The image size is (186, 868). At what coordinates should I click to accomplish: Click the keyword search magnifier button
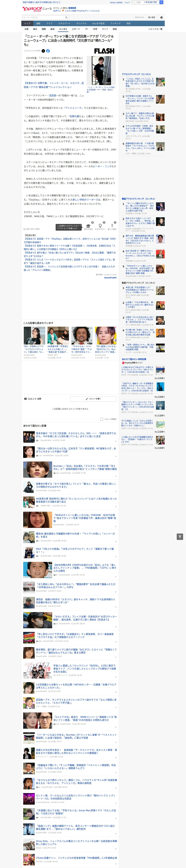coord(66,18)
